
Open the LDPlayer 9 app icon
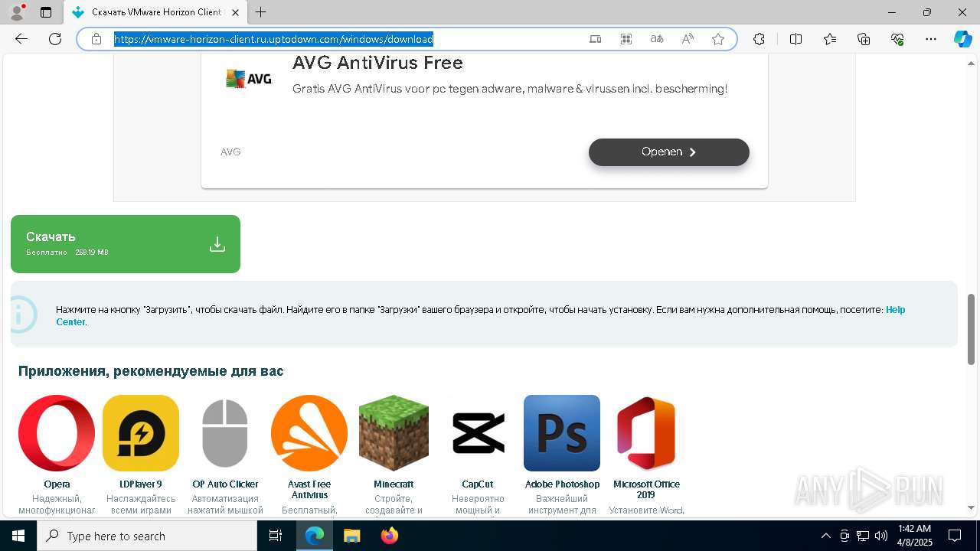(x=141, y=433)
